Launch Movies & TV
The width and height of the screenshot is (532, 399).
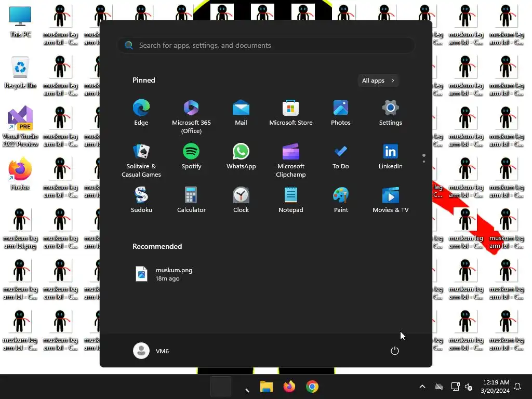391,200
